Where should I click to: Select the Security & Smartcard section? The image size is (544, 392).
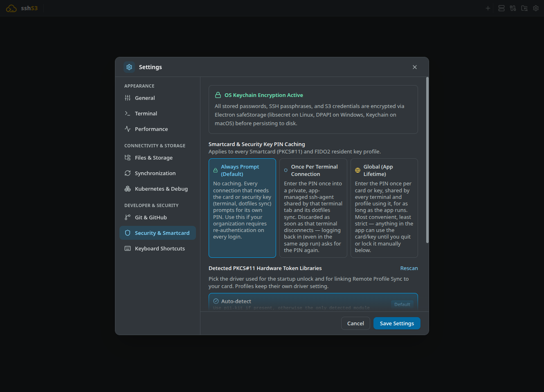157,233
